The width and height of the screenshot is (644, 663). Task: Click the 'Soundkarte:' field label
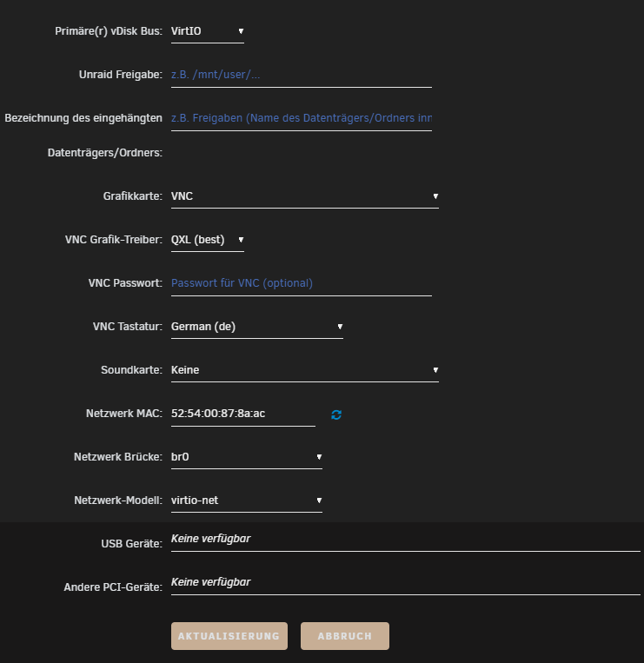tap(131, 370)
